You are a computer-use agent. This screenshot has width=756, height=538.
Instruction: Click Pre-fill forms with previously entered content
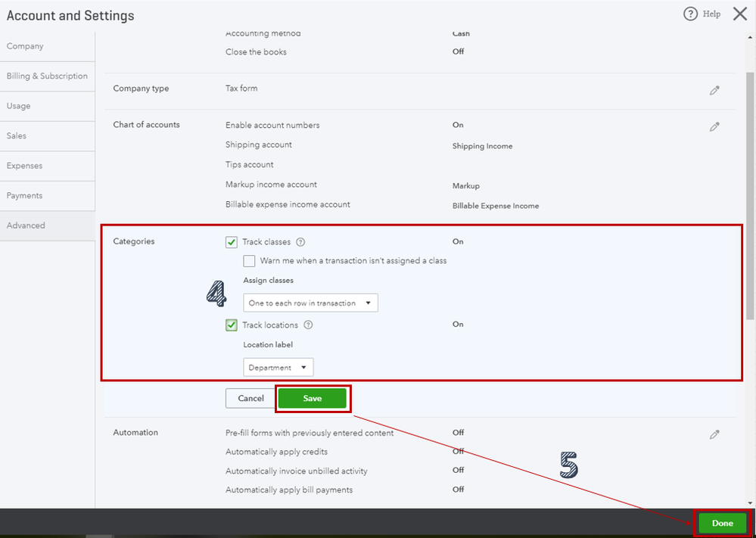[310, 433]
